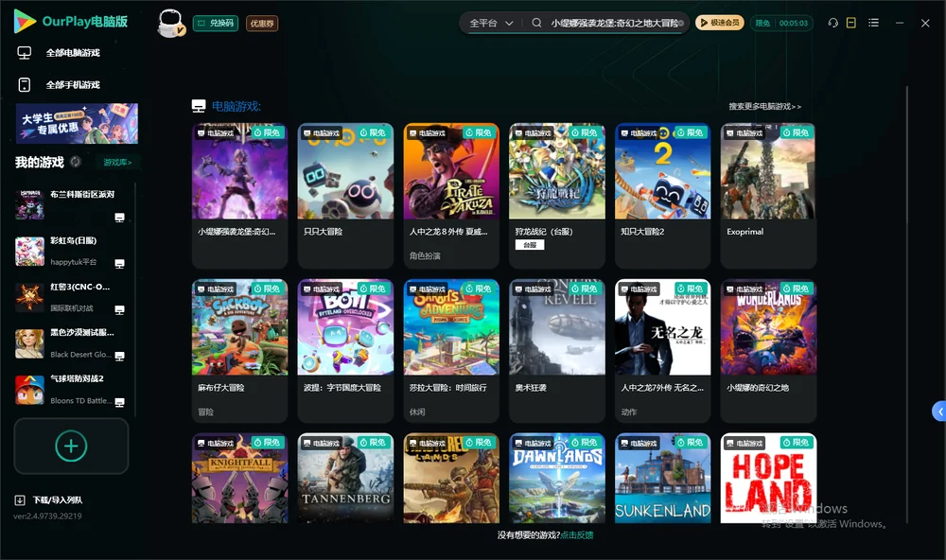Open the user avatar profile

point(170,23)
